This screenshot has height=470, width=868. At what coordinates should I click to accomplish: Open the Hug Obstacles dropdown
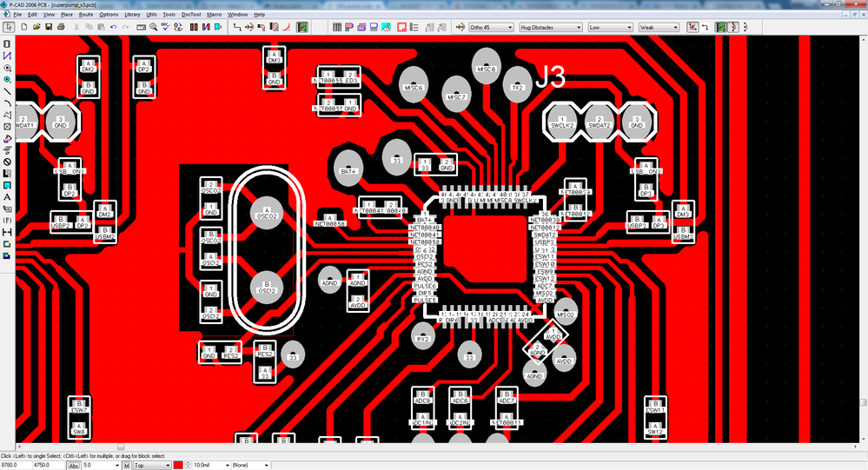pos(551,27)
